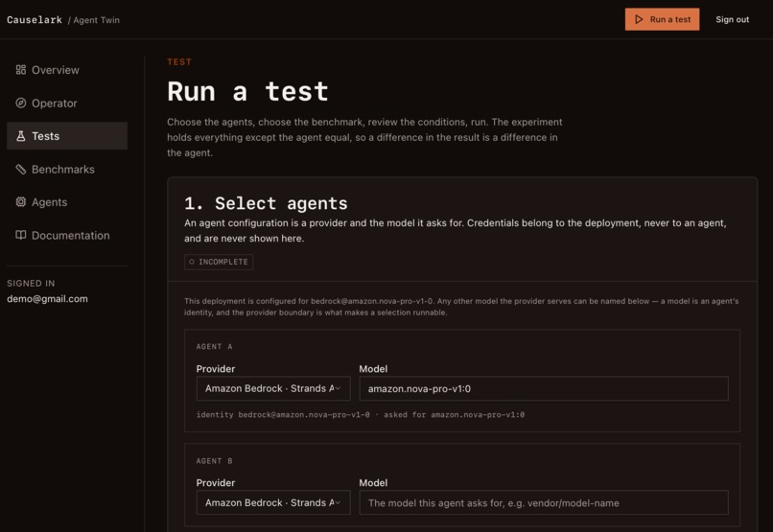Click the deployment configured for bedrock note
The image size is (773, 532).
coord(461,307)
